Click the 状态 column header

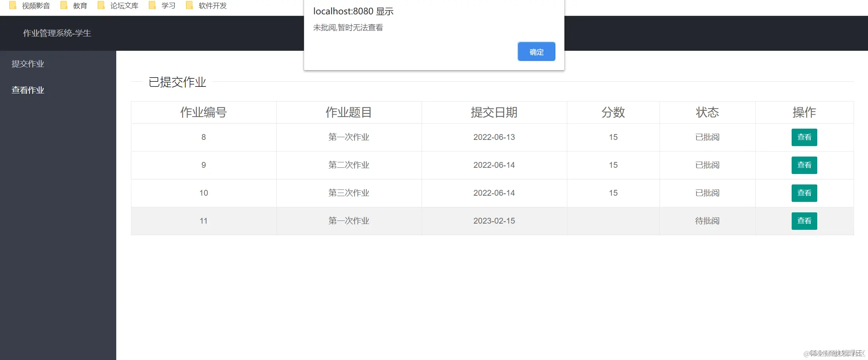point(707,112)
